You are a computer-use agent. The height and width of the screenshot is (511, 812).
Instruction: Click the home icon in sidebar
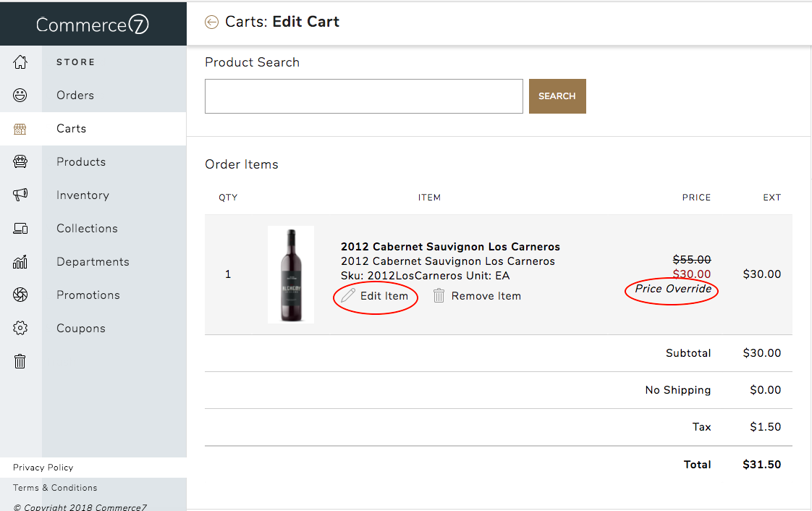(x=20, y=62)
